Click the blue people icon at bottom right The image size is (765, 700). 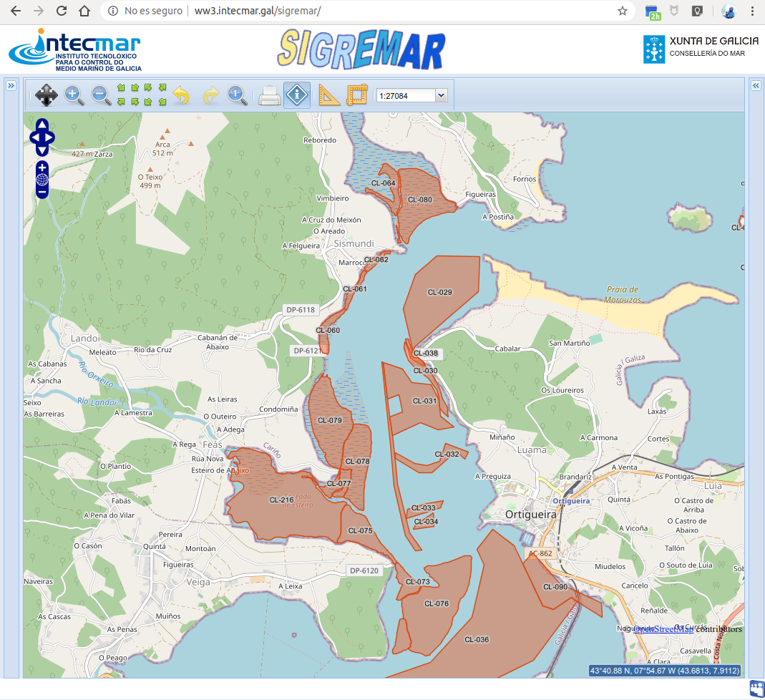(x=756, y=689)
